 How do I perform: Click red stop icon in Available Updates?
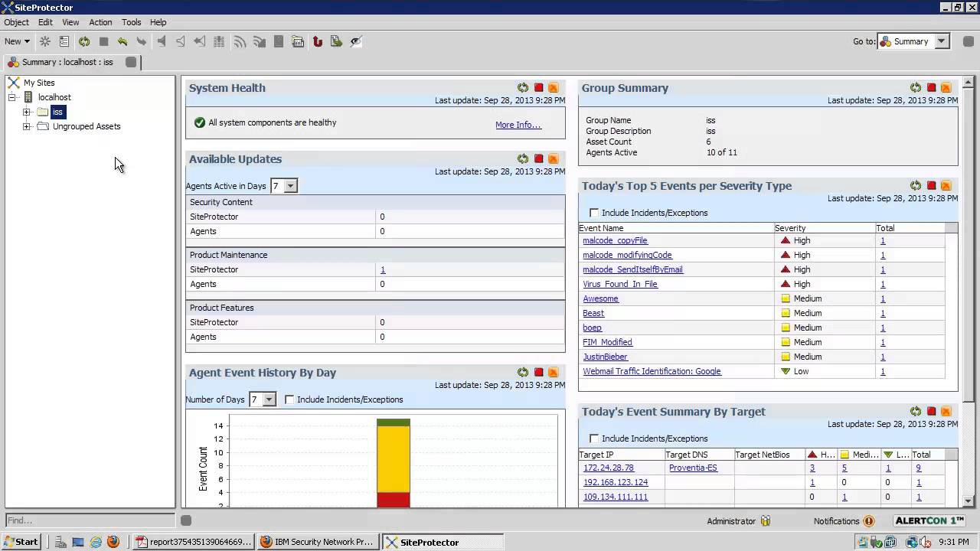point(538,159)
